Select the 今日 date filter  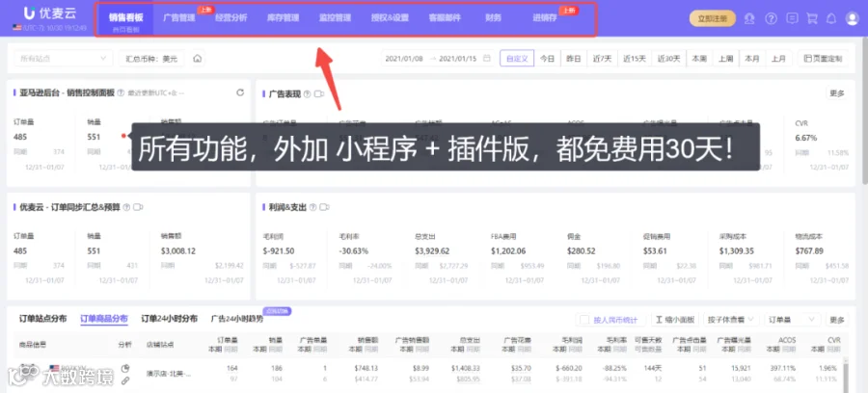tap(547, 58)
